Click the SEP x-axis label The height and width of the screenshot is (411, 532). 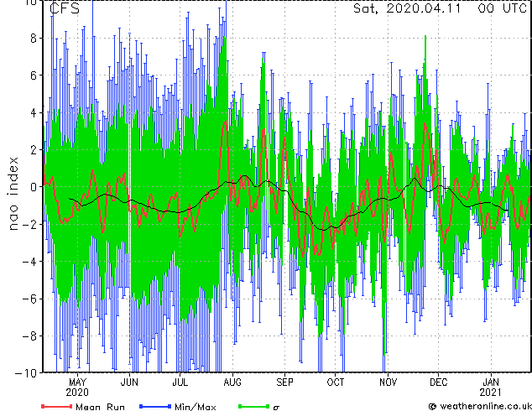click(284, 382)
